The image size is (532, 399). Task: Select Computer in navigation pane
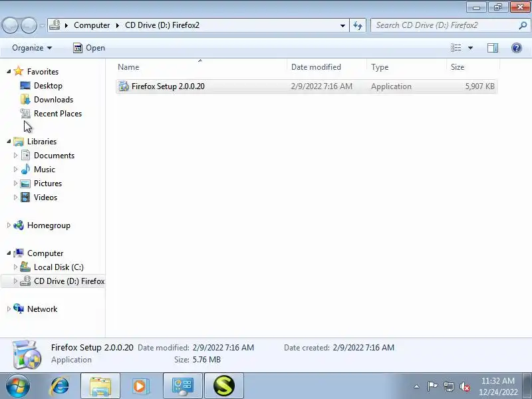45,253
